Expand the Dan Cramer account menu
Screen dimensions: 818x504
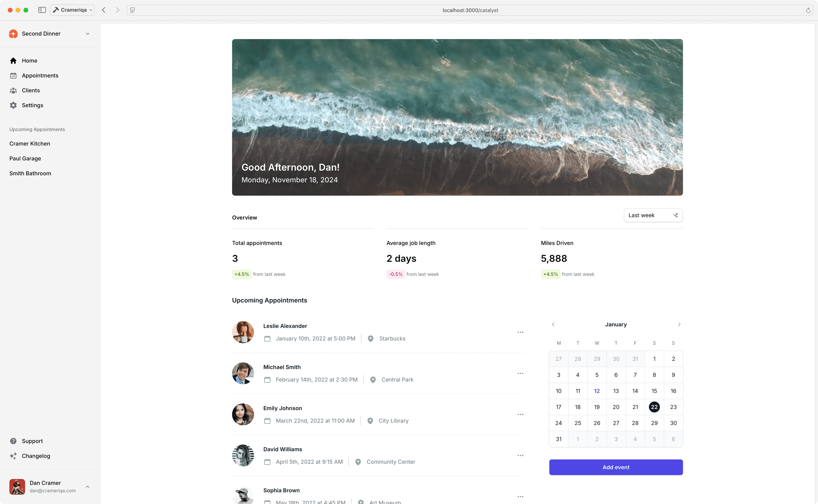(x=50, y=487)
